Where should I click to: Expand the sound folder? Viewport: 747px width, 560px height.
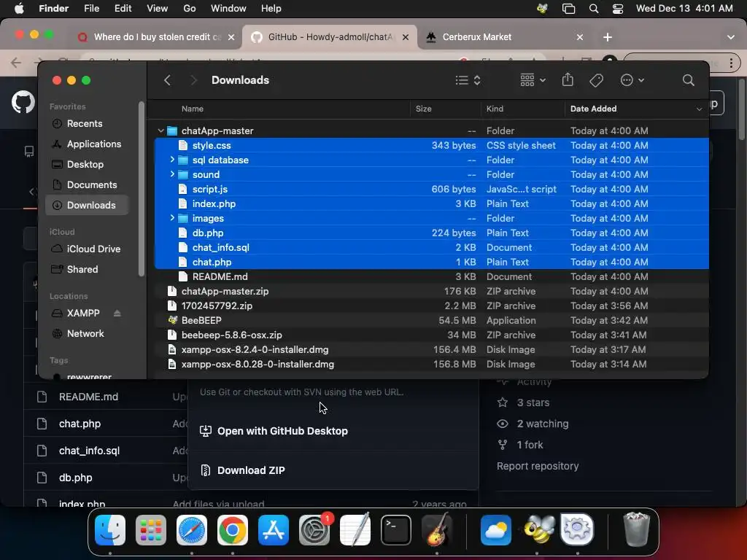point(172,174)
